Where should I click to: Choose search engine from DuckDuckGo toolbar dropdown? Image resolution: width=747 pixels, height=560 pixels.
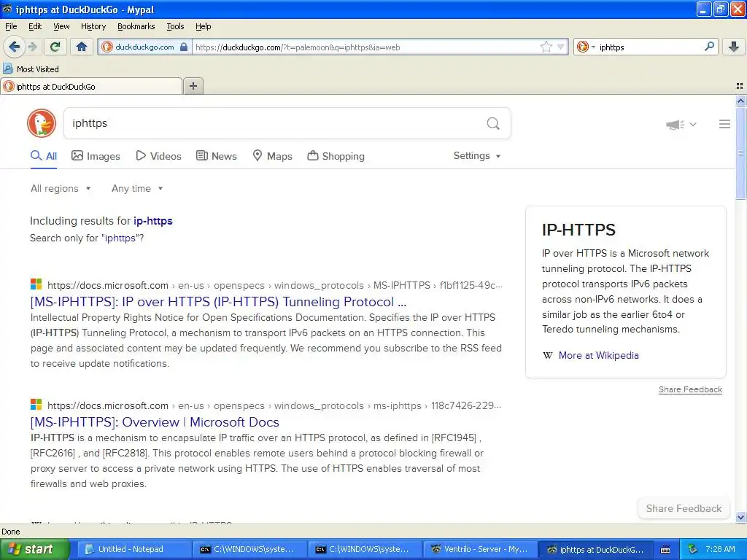coord(586,47)
